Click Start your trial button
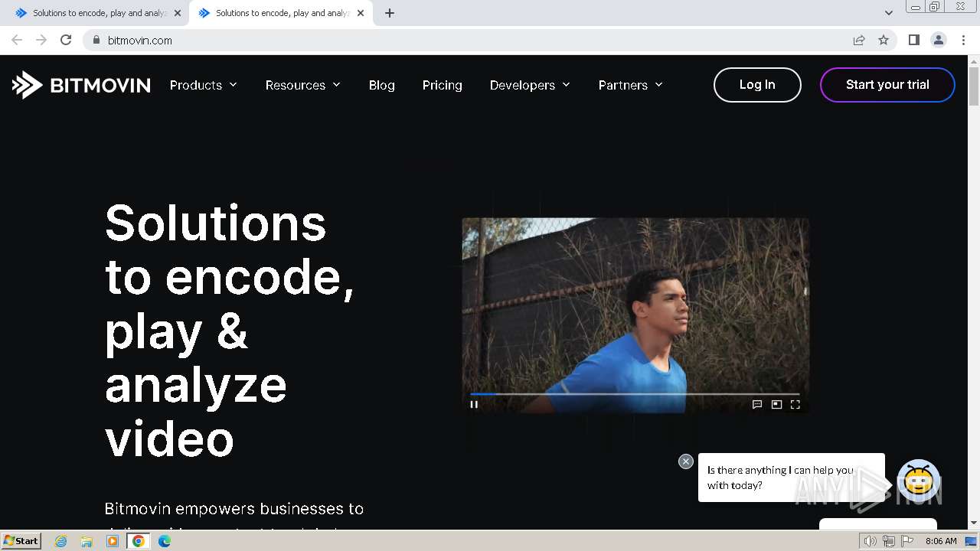Image resolution: width=980 pixels, height=551 pixels. click(x=887, y=85)
